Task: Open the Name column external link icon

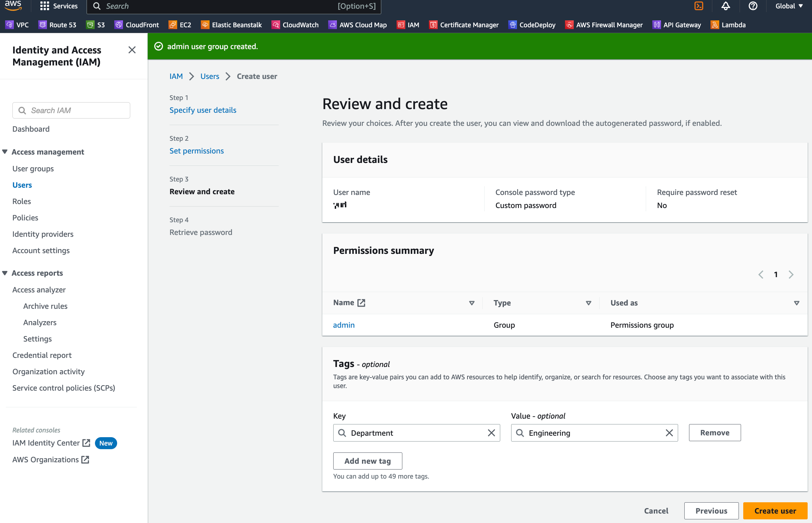Action: (361, 303)
